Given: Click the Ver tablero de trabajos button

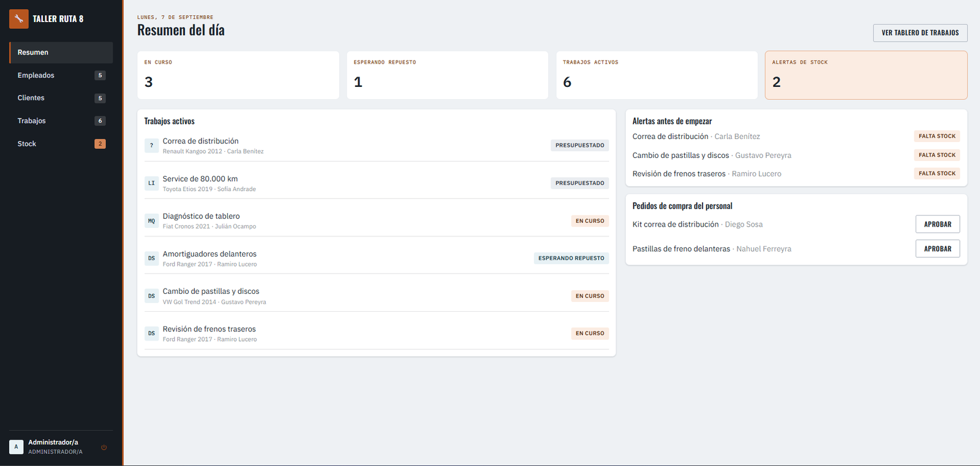Looking at the screenshot, I should (x=920, y=33).
